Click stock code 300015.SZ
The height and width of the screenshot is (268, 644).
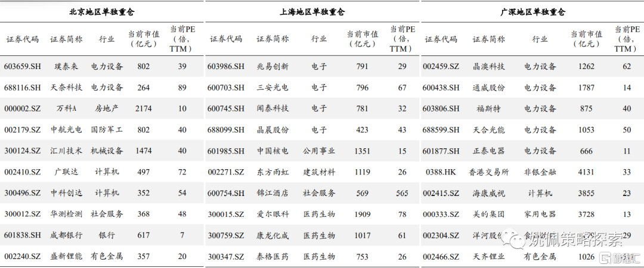226,214
